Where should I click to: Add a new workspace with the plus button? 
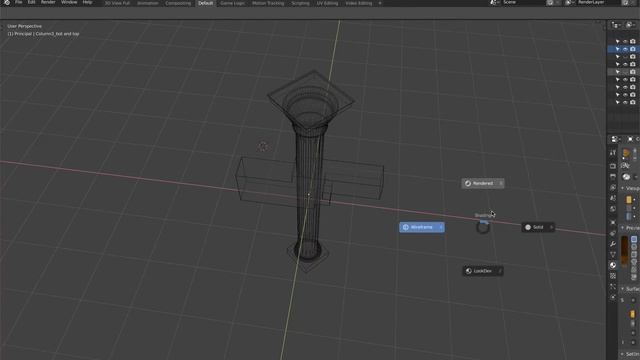(380, 3)
